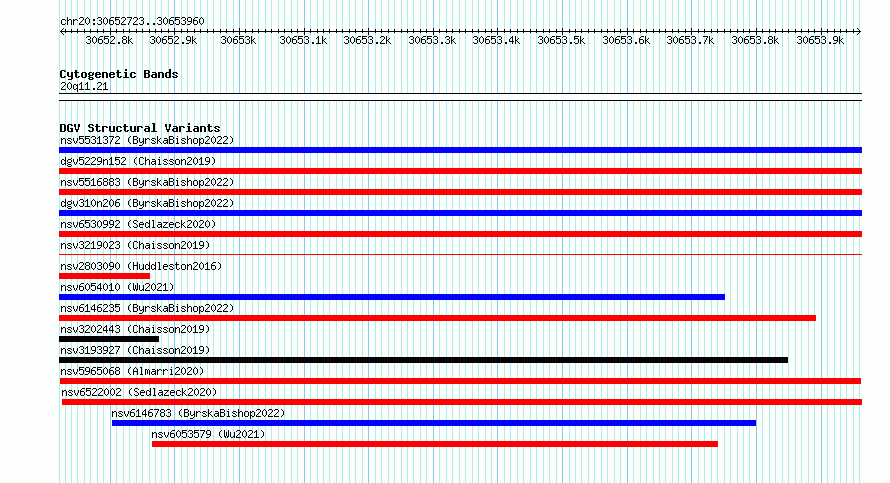Open nsv3193927 (Chaisson2019) label

click(135, 350)
